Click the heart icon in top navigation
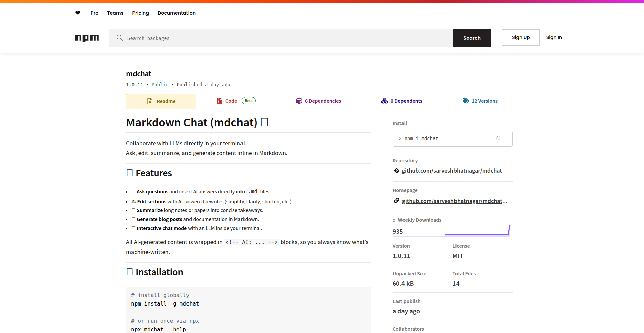Screen dimensions: 644x333 click(78, 13)
